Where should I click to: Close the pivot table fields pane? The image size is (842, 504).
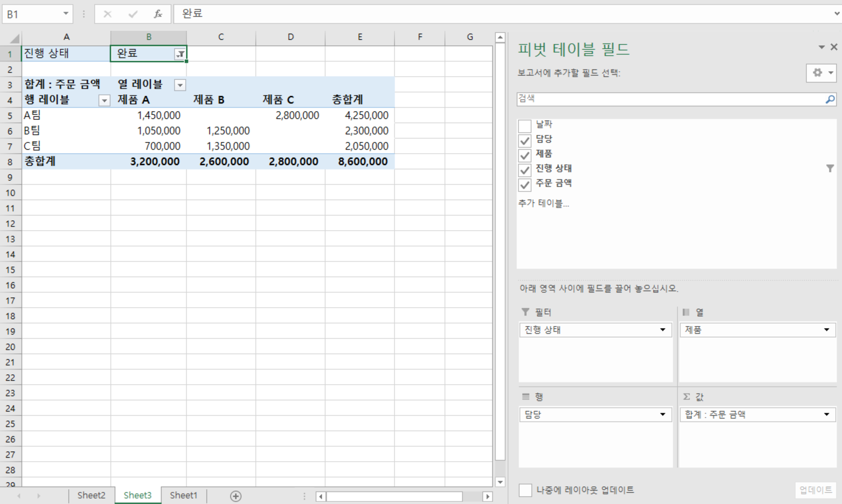coord(834,47)
